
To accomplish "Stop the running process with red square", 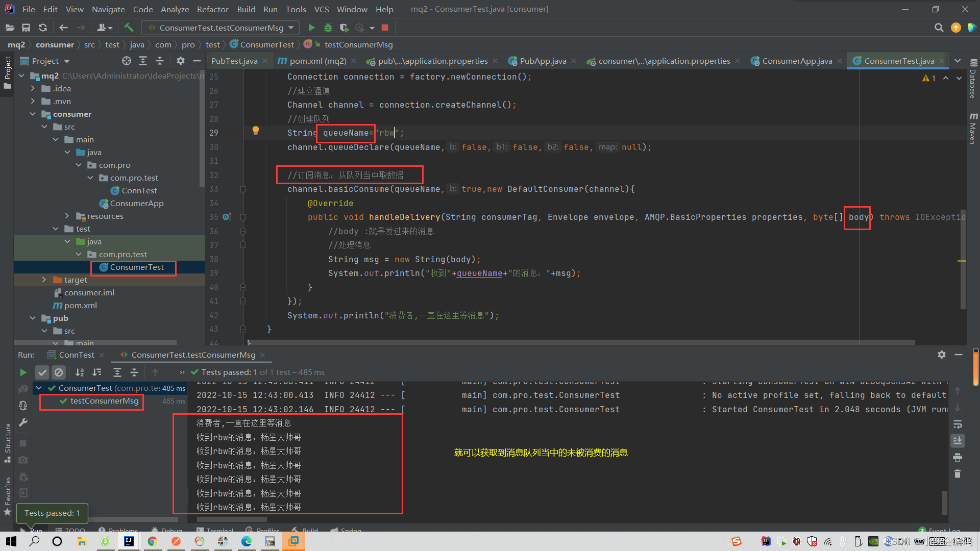I will coord(384,28).
